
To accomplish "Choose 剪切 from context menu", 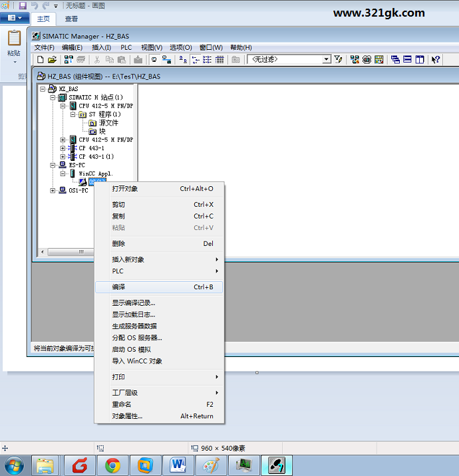I will click(160, 205).
